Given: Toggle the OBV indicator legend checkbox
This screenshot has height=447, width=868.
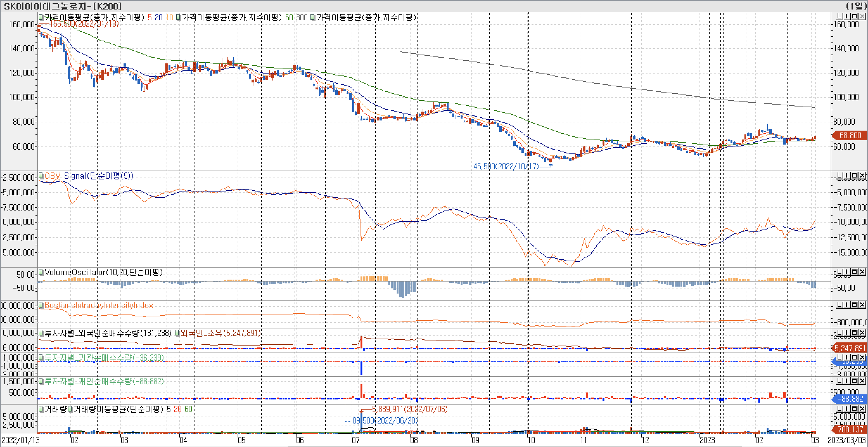Looking at the screenshot, I should [x=41, y=175].
